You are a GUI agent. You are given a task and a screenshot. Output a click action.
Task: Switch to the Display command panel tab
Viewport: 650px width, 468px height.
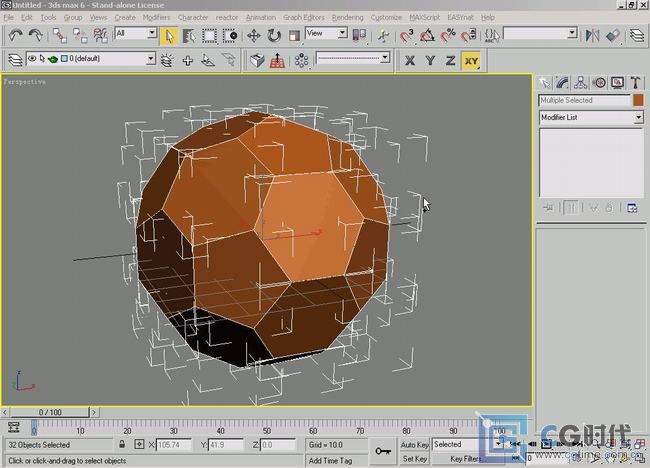617,83
